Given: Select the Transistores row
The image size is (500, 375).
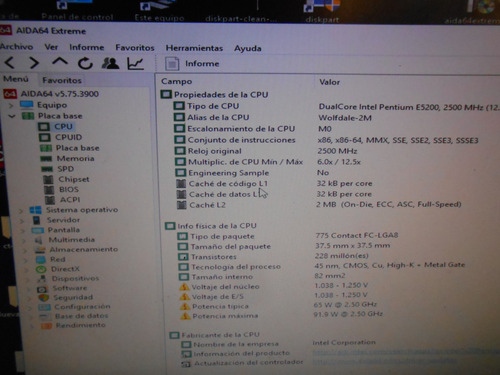Looking at the screenshot, I should 337,256.
